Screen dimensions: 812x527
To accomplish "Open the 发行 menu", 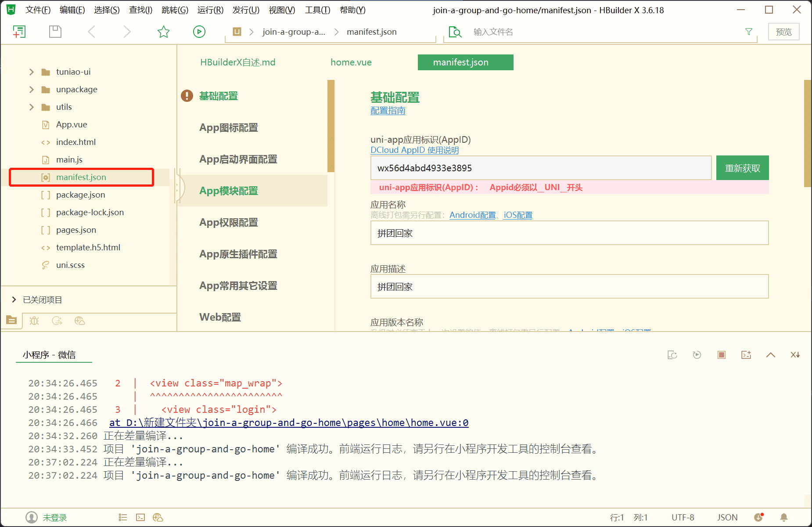I will [246, 10].
